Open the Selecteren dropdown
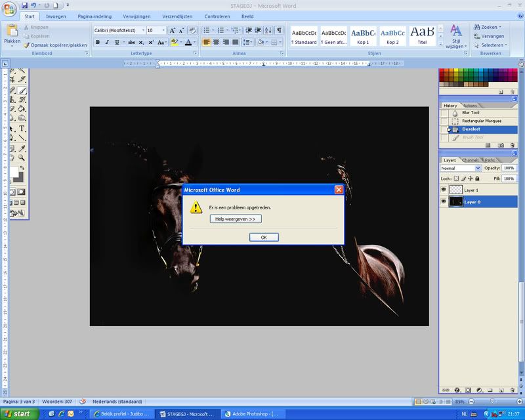Screen dimensions: 525x420 tap(491, 45)
